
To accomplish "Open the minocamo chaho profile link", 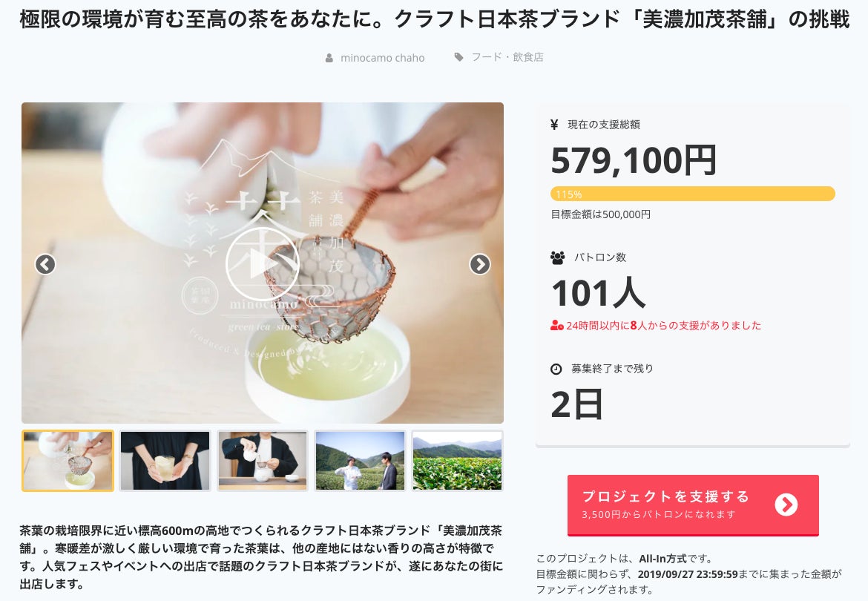I will [383, 58].
